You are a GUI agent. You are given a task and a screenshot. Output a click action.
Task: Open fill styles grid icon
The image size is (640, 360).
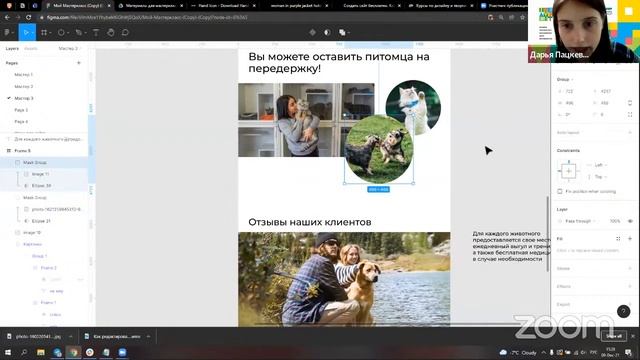click(618, 238)
